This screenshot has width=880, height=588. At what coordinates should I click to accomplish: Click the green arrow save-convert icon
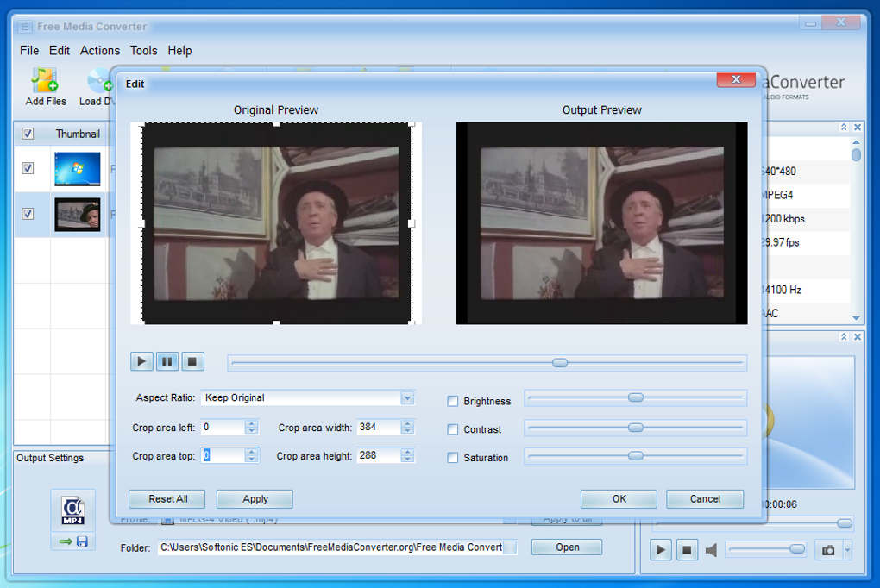pyautogui.click(x=73, y=541)
